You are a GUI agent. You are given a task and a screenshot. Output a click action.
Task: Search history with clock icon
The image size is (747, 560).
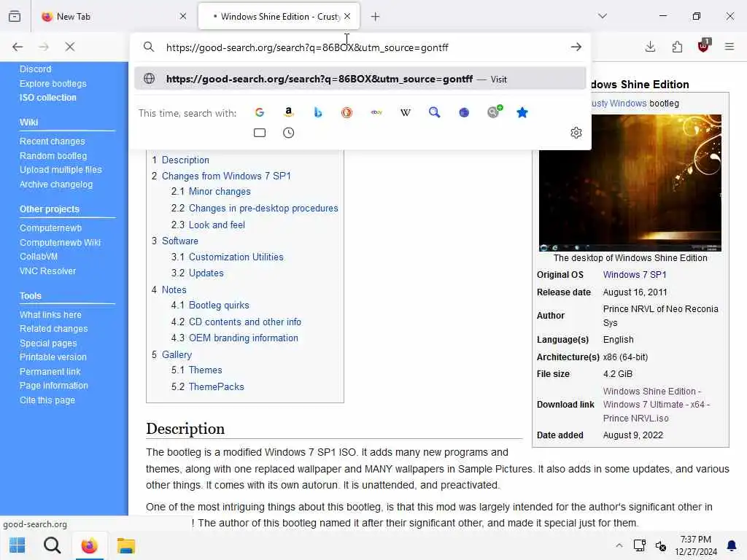pyautogui.click(x=288, y=133)
